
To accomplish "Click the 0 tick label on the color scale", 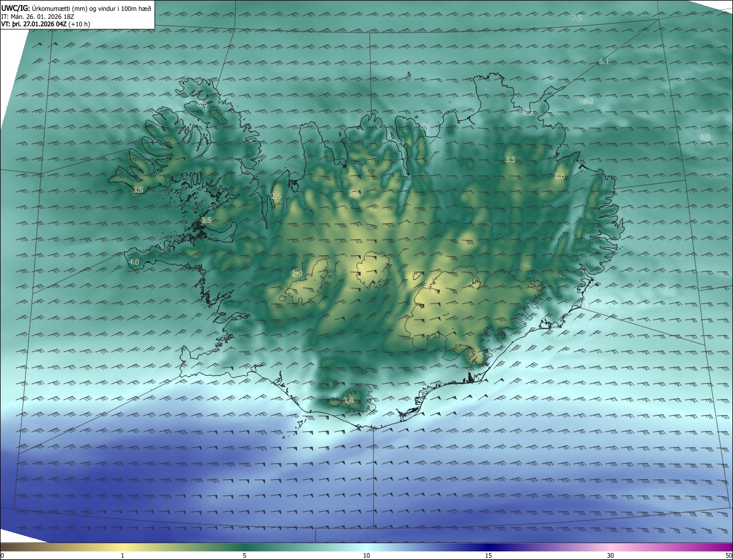I will (x=2, y=555).
